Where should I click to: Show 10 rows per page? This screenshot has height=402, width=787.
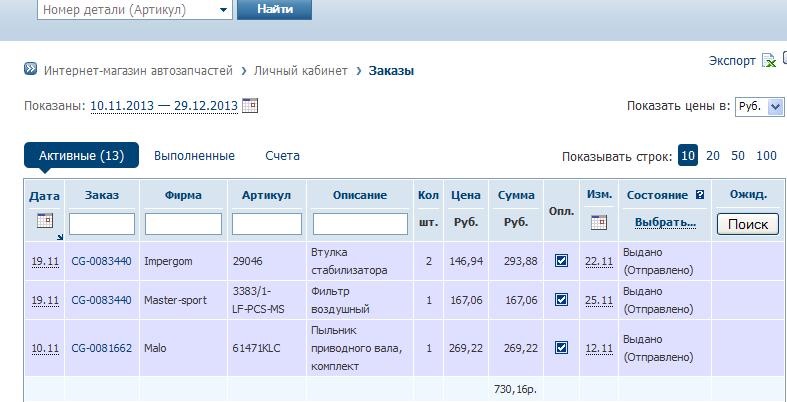[x=688, y=156]
